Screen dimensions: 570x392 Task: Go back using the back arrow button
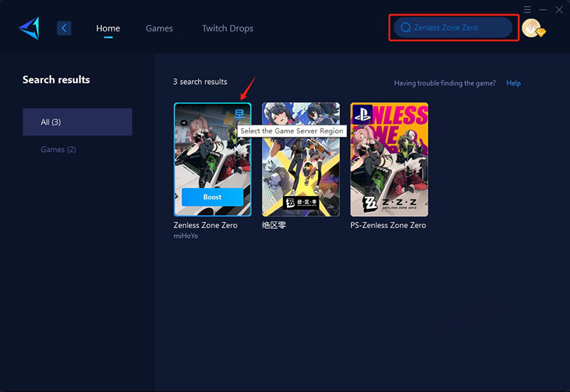(64, 28)
